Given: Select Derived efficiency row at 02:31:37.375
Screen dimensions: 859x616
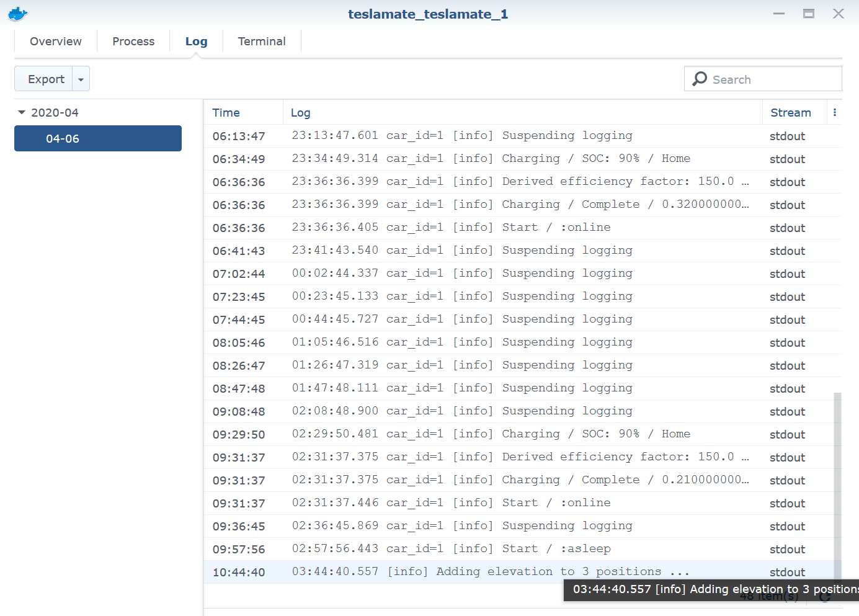Looking at the screenshot, I should click(523, 457).
